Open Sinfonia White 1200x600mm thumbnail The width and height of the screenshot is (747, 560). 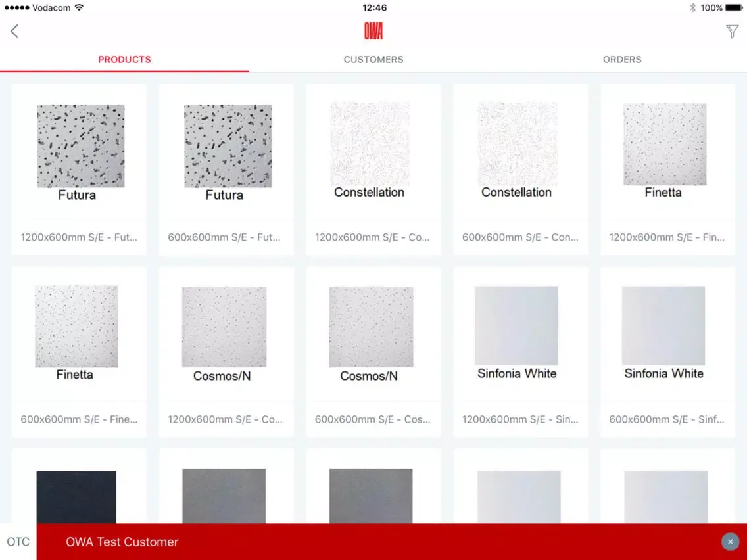coord(516,326)
